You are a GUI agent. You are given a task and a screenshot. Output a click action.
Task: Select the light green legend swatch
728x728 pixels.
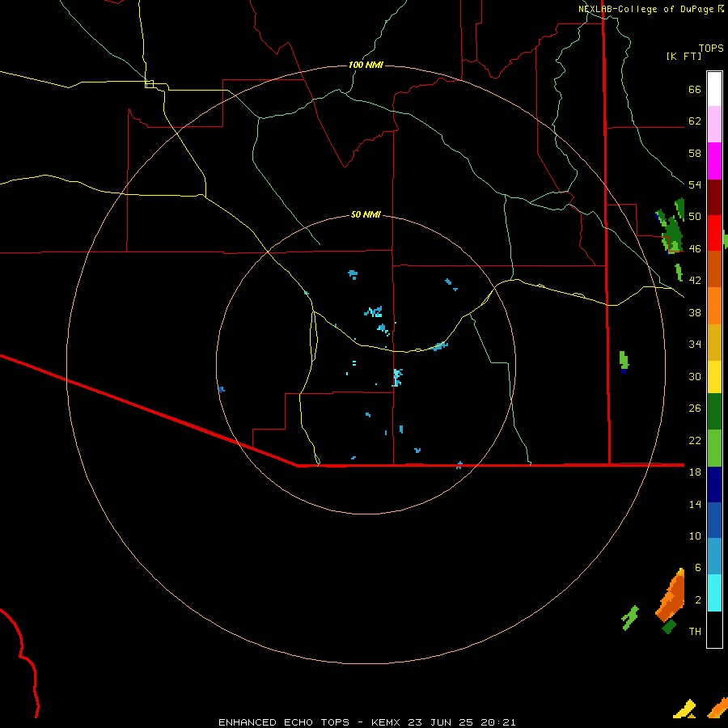(x=714, y=448)
